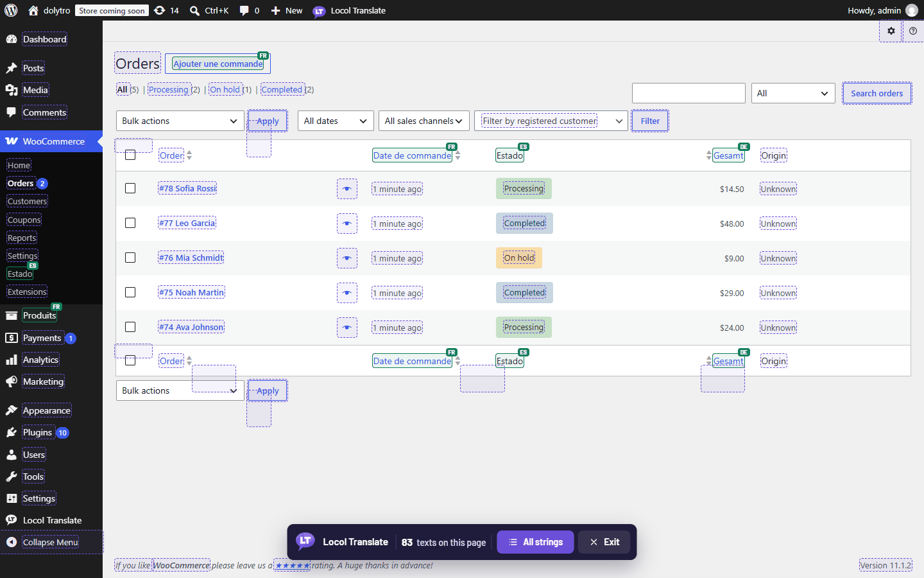Open the Customers submenu item
This screenshot has height=578, width=924.
(x=27, y=201)
